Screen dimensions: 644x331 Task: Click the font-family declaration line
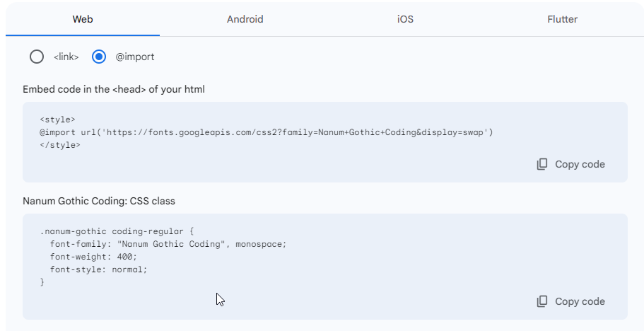pyautogui.click(x=168, y=244)
